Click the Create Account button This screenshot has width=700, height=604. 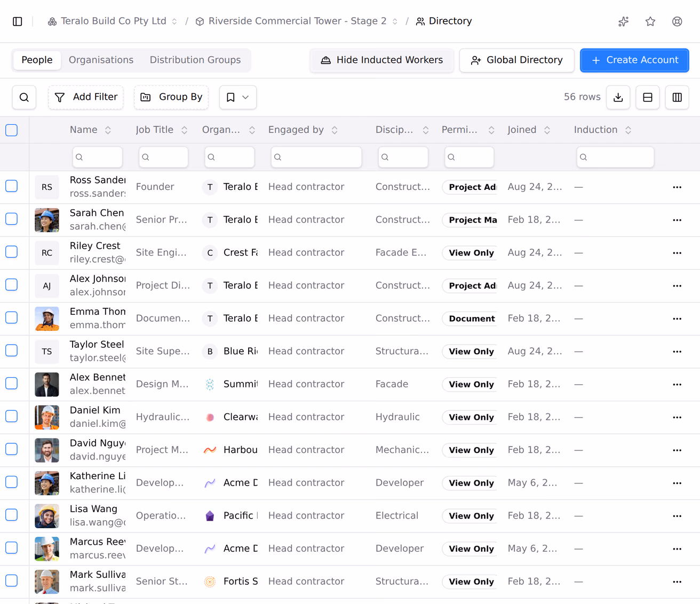(634, 60)
